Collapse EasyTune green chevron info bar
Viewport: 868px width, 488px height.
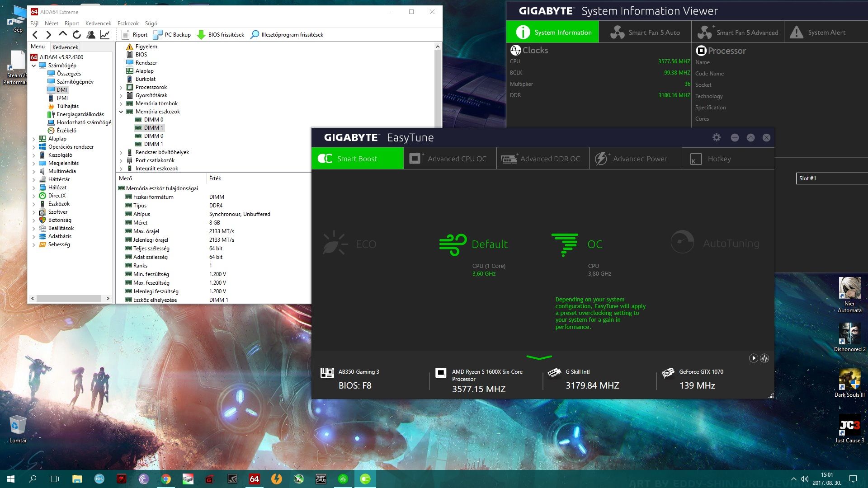pos(539,358)
